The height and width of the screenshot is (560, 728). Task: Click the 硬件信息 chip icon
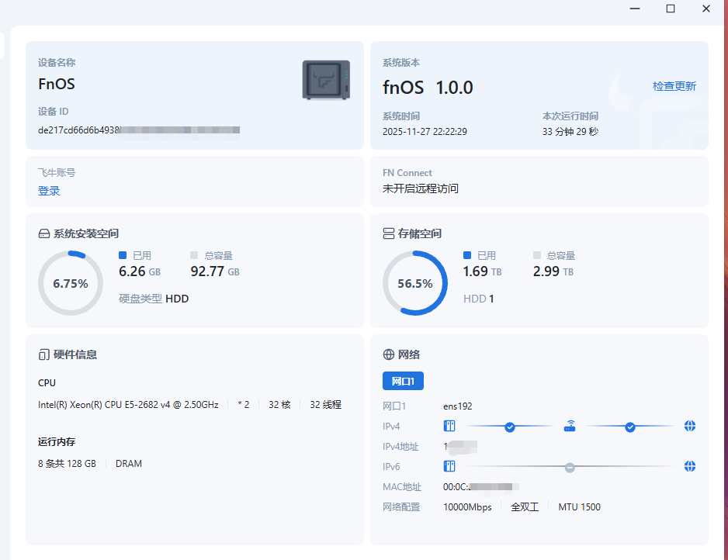click(44, 354)
